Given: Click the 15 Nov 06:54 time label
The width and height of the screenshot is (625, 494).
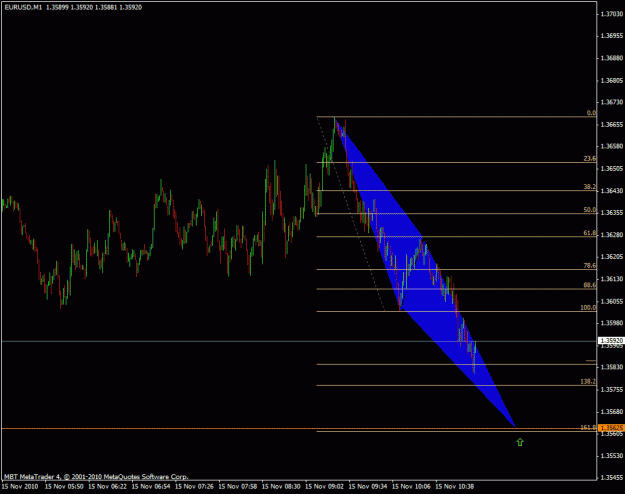Looking at the screenshot, I should click(x=151, y=486).
